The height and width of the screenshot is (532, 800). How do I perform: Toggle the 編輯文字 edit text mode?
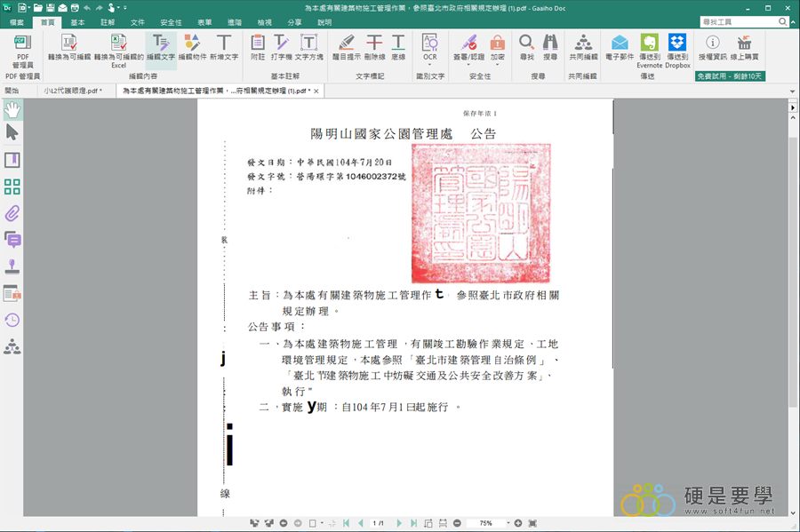[x=161, y=48]
